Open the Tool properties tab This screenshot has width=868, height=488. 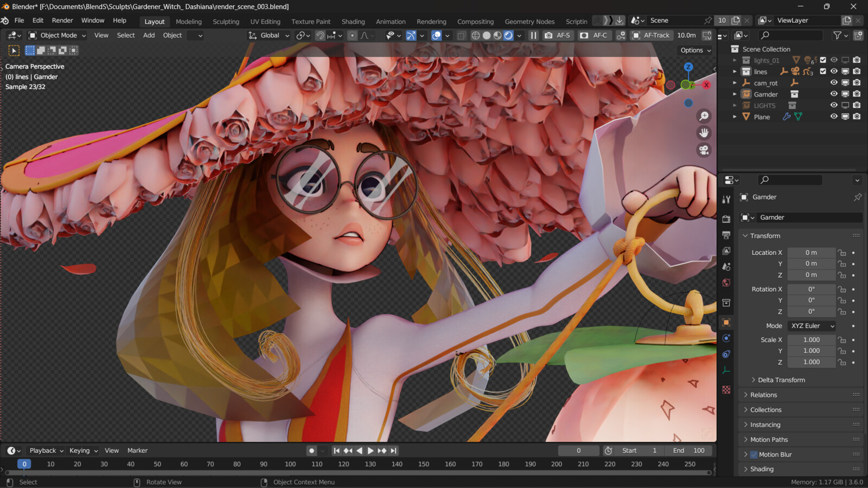pyautogui.click(x=726, y=200)
